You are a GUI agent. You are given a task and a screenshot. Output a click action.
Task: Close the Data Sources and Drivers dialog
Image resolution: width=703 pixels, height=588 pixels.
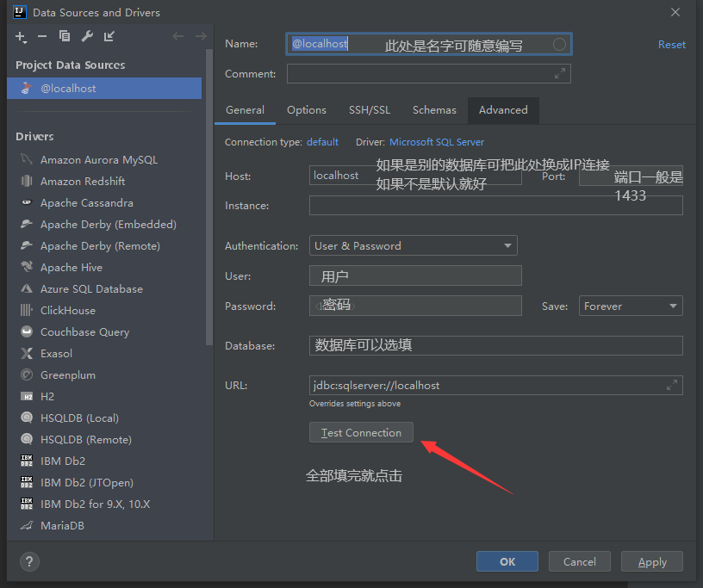[x=675, y=12]
